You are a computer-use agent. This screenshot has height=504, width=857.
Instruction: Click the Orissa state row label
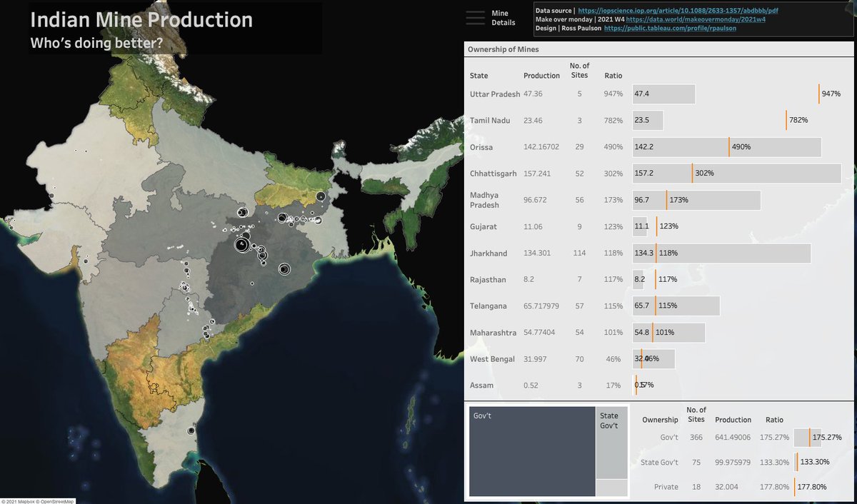(481, 147)
